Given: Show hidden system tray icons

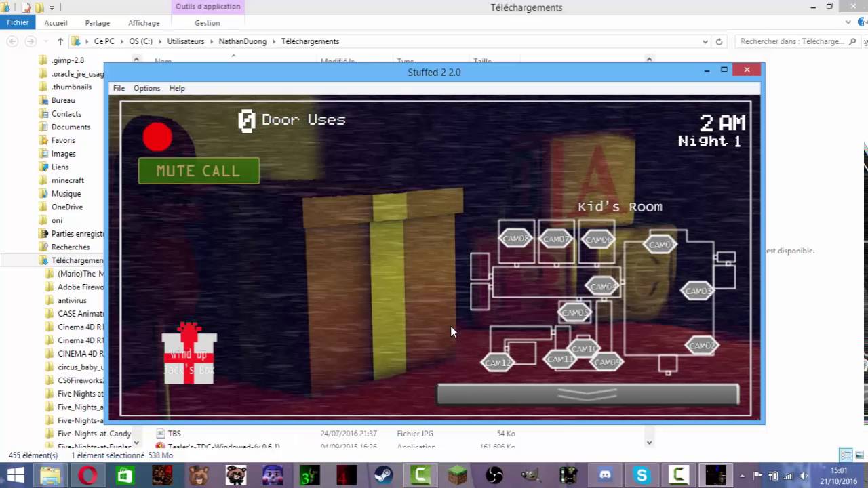Looking at the screenshot, I should [743, 475].
